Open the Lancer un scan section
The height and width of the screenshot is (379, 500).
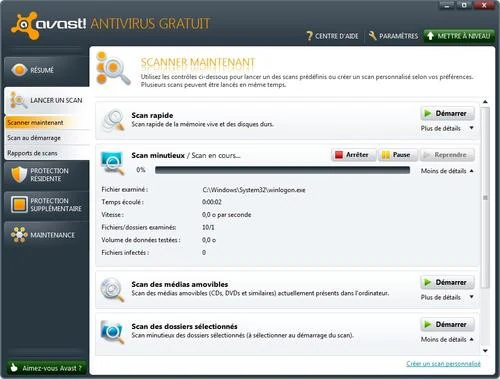47,100
